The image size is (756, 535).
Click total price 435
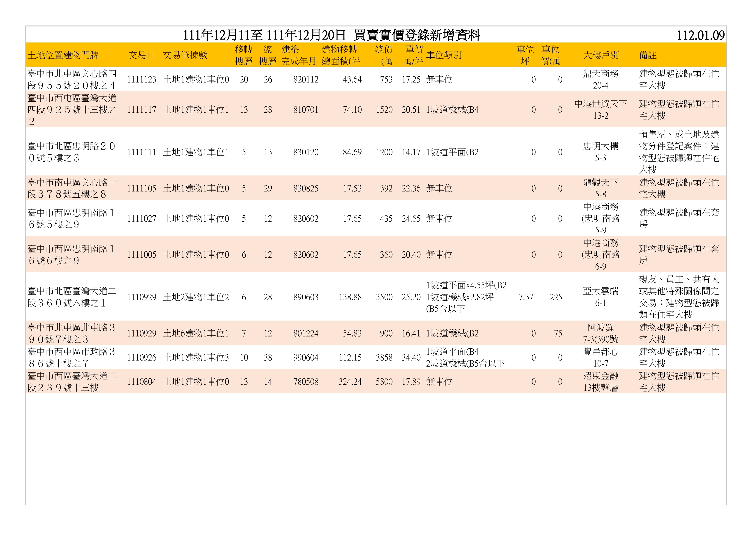[386, 219]
